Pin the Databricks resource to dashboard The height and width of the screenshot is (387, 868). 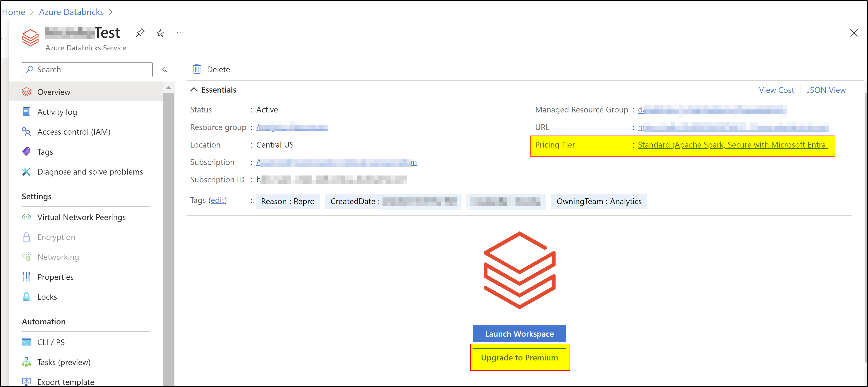pos(140,33)
